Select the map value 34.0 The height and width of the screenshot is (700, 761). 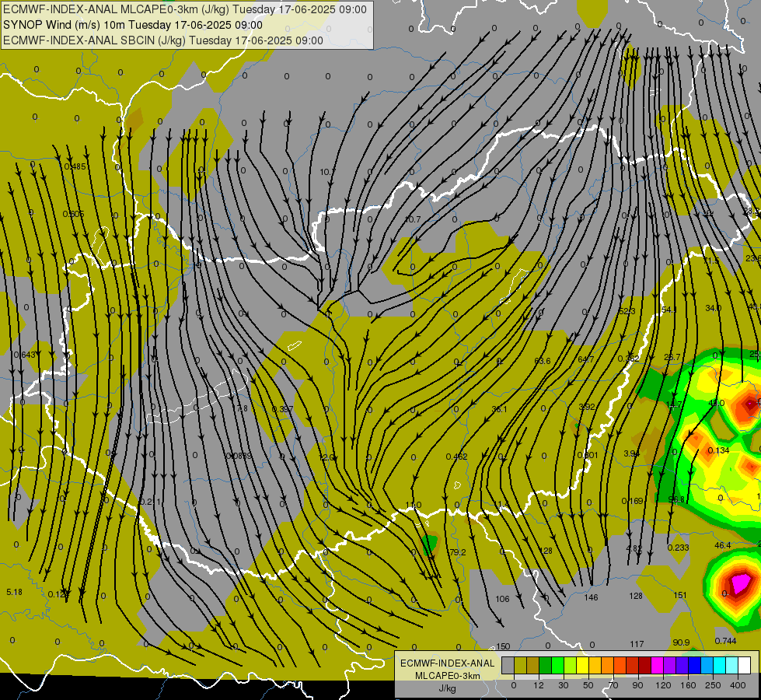[x=714, y=309]
